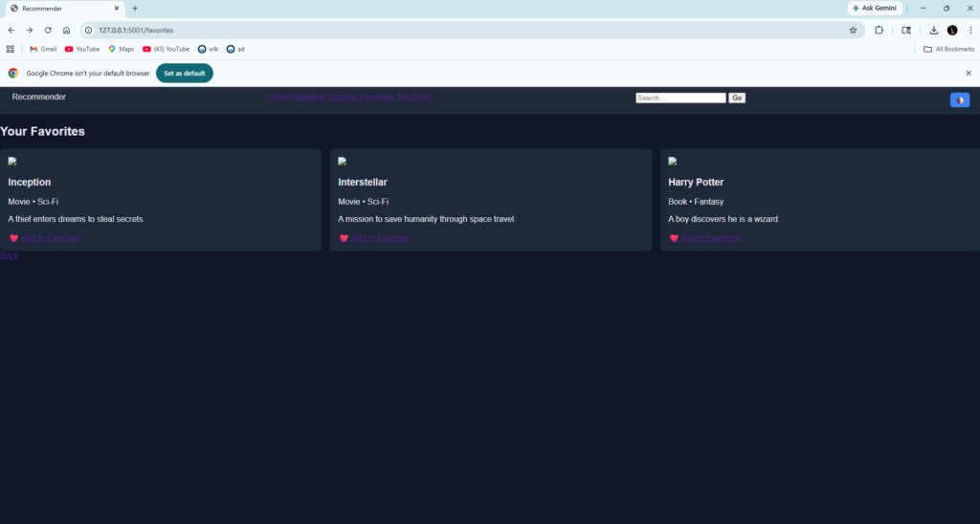This screenshot has width=980, height=524.
Task: Click the Set as default button
Action: (x=185, y=73)
